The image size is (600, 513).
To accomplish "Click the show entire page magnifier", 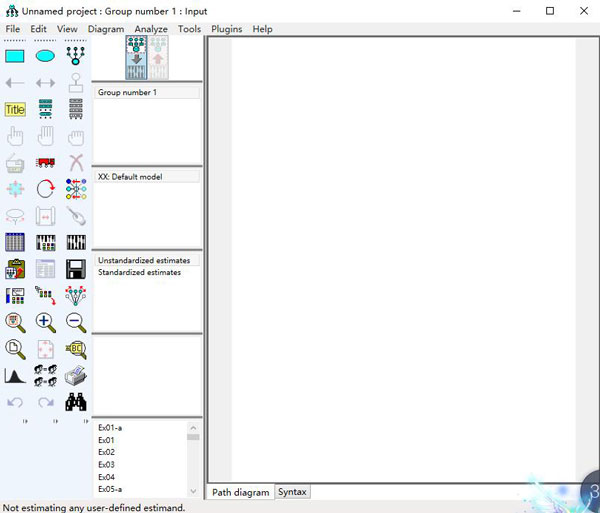I will point(15,350).
